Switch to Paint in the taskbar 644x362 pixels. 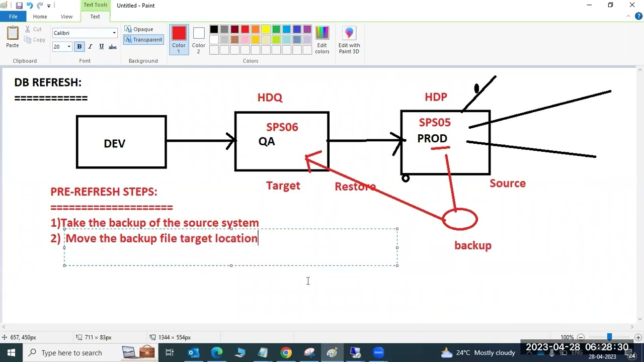coord(332,352)
